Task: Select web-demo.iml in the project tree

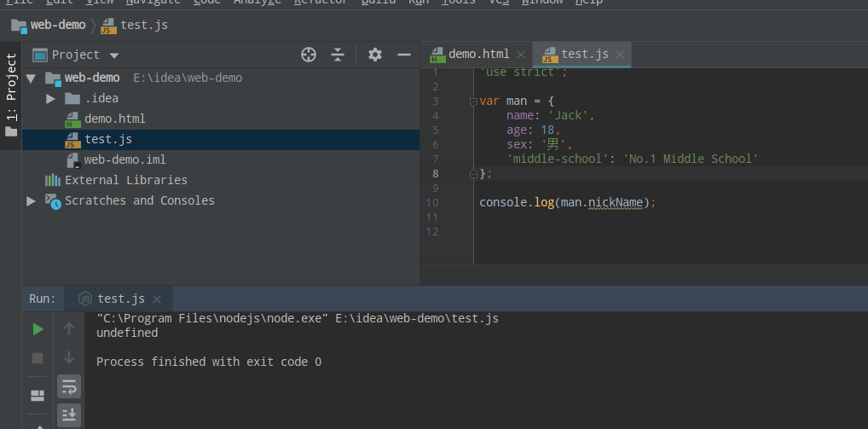Action: pyautogui.click(x=125, y=160)
